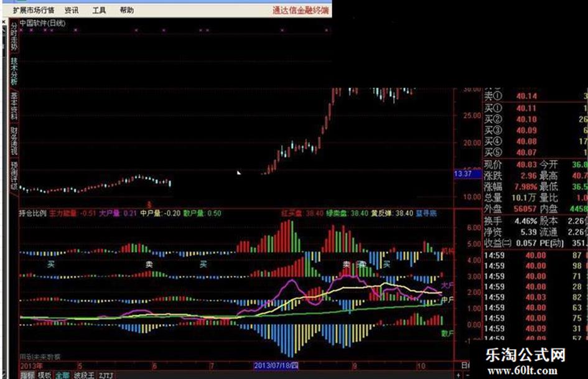The image size is (588, 379).
Task: Select the 14:59 tick with volume 98
Action: [536, 266]
